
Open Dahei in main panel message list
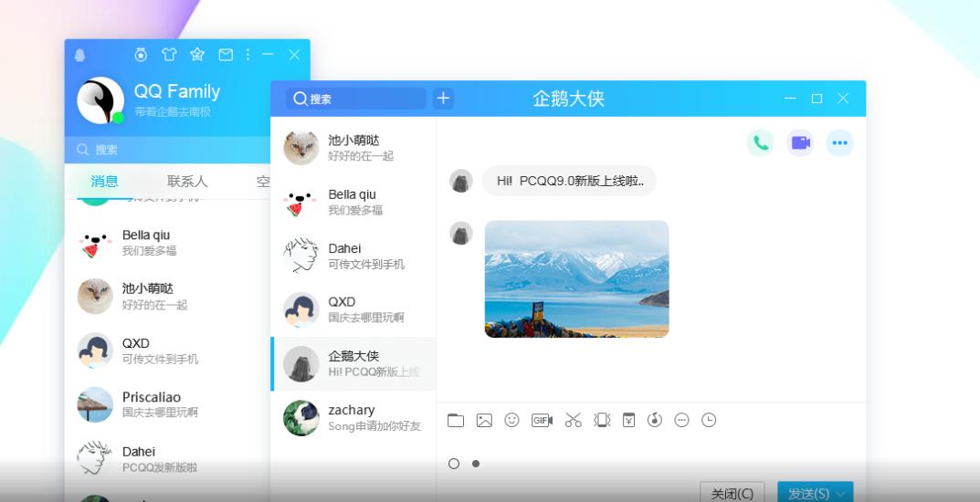tap(167, 458)
